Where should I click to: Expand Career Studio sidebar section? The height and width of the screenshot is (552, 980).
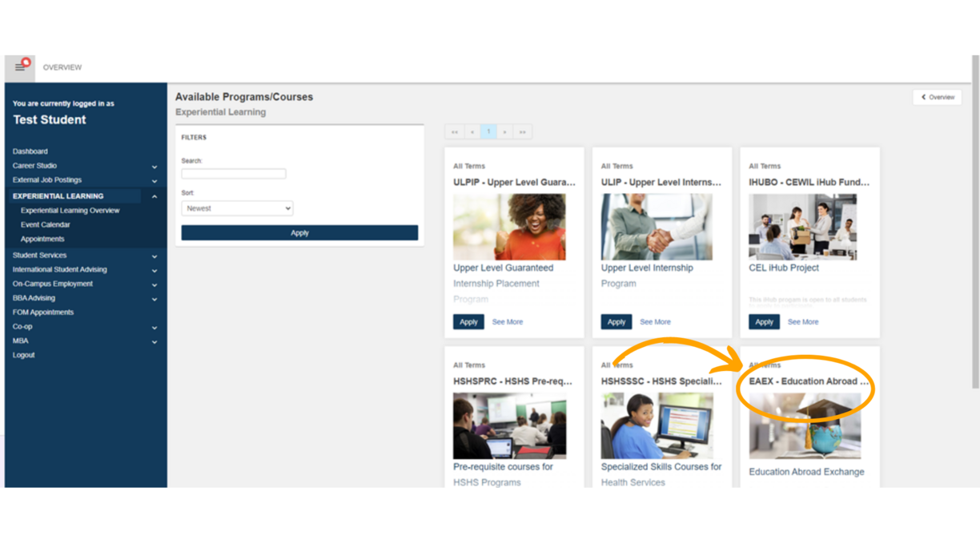click(154, 167)
